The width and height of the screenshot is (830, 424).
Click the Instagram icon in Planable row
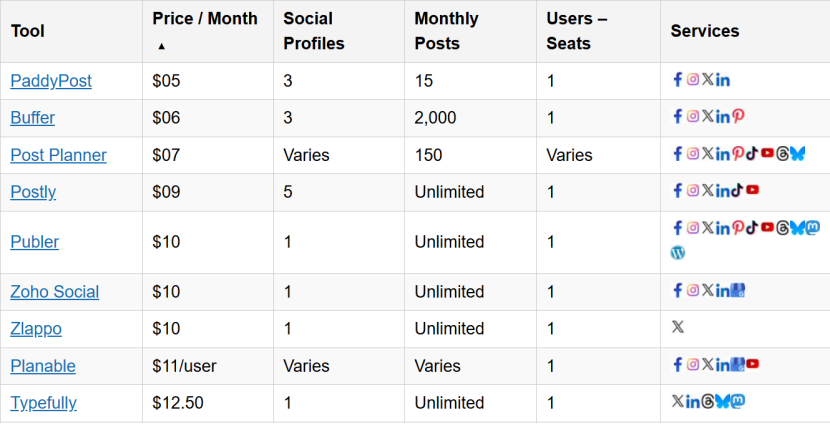(x=693, y=365)
